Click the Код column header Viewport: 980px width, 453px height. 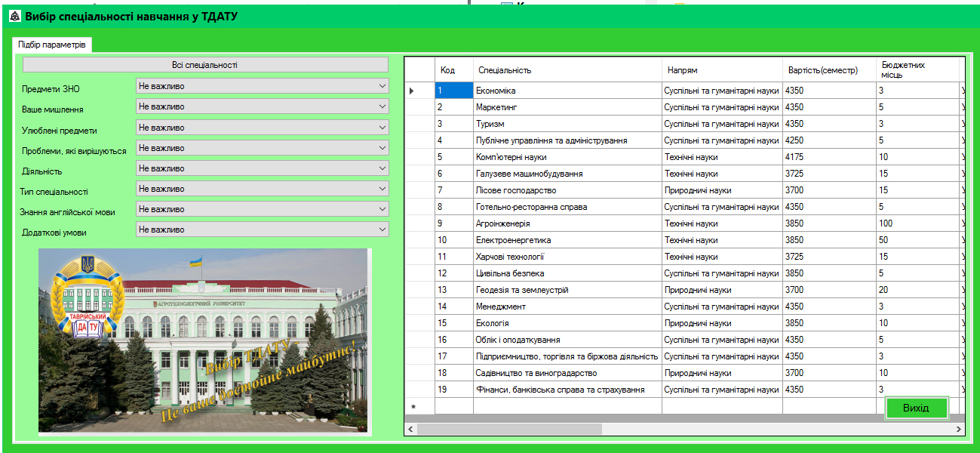(x=453, y=70)
